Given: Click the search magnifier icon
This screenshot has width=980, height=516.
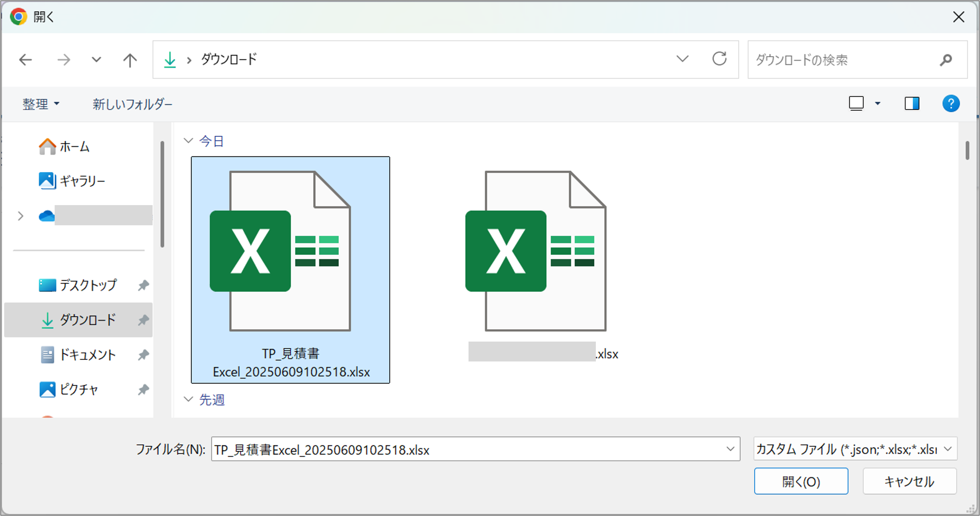Looking at the screenshot, I should (946, 60).
